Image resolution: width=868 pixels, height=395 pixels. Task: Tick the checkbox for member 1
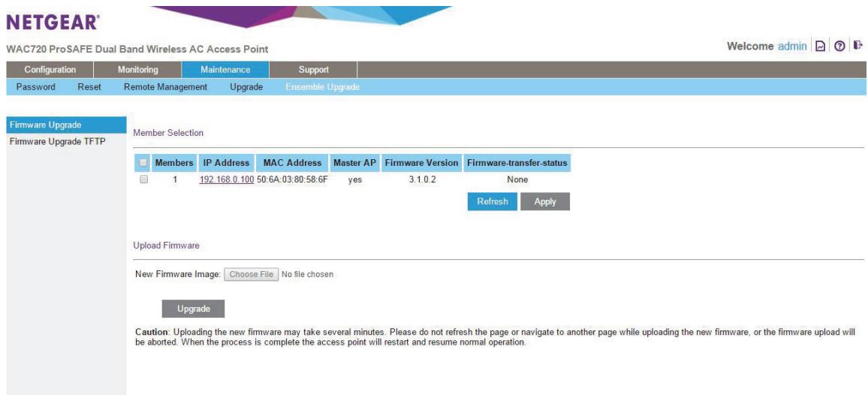coord(143,179)
